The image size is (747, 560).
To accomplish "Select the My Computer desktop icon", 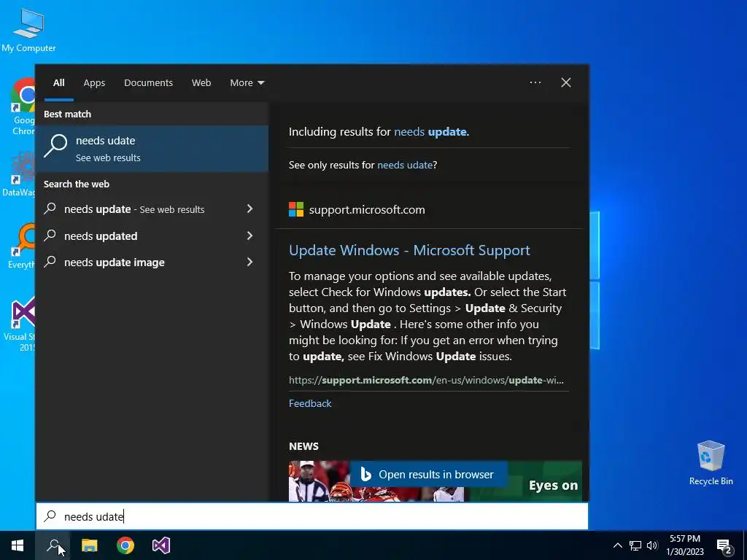I will 28,29.
